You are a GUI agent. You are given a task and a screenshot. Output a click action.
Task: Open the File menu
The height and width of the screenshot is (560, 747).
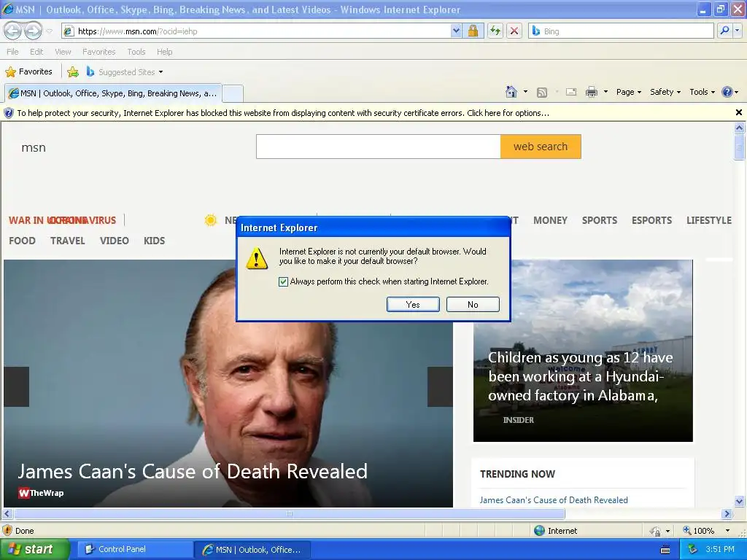12,52
